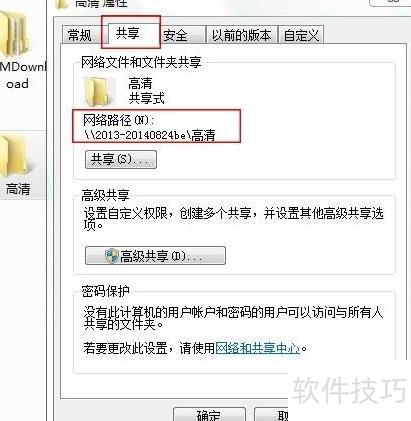Click the 共享(S)... button

[121, 159]
